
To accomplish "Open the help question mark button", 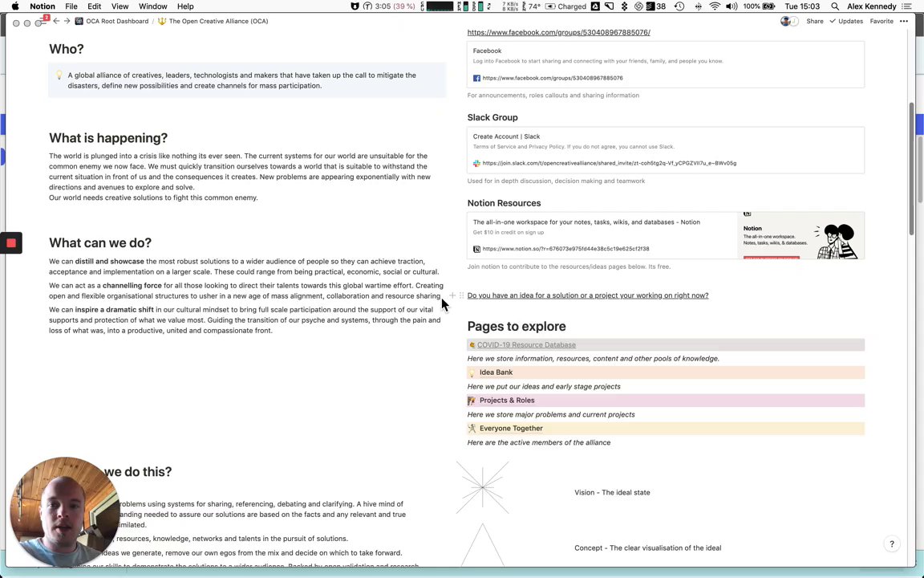I will tap(892, 544).
